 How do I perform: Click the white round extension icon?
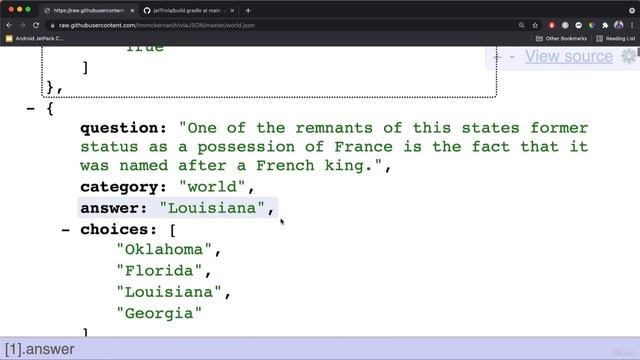(578, 25)
